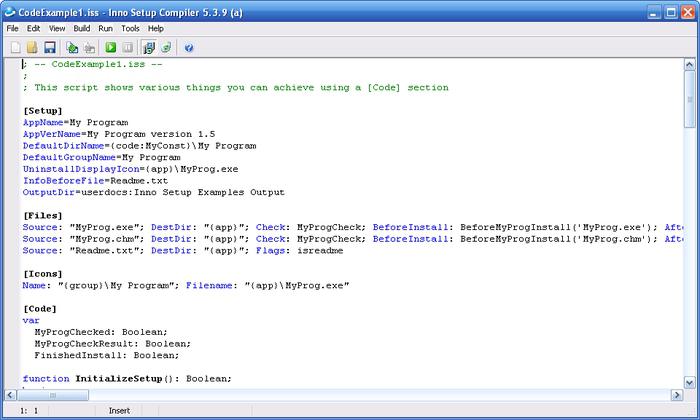The height and width of the screenshot is (420, 700).
Task: Minimize the Inno Setup Compiler window
Action: [654, 12]
